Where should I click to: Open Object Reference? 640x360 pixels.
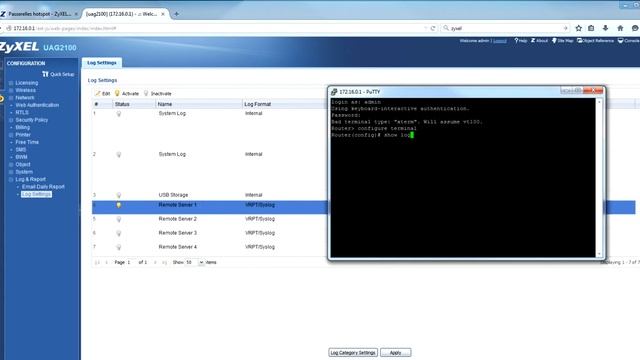(595, 41)
